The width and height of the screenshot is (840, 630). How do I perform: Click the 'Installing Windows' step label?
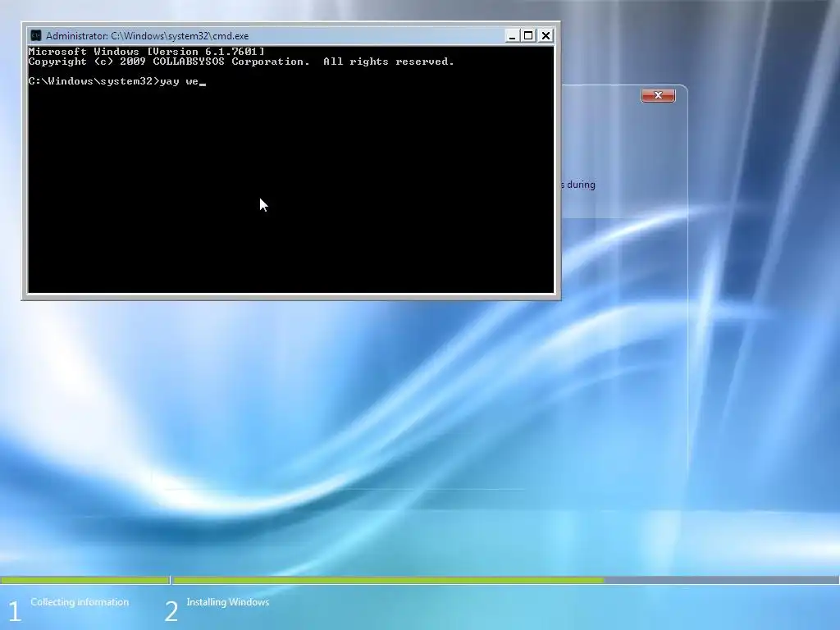[228, 602]
